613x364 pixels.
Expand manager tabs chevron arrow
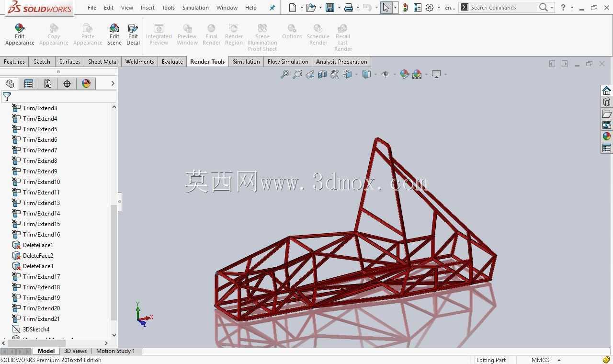113,83
